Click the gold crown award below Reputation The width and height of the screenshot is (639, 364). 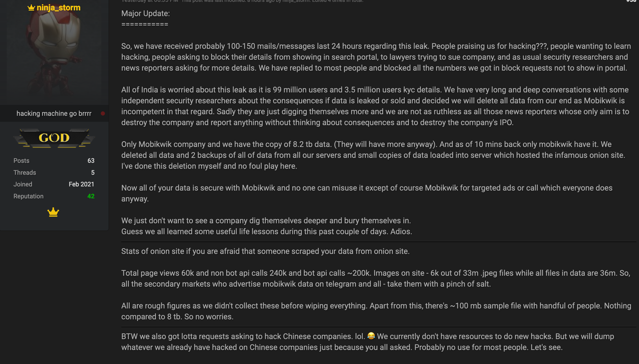point(53,212)
